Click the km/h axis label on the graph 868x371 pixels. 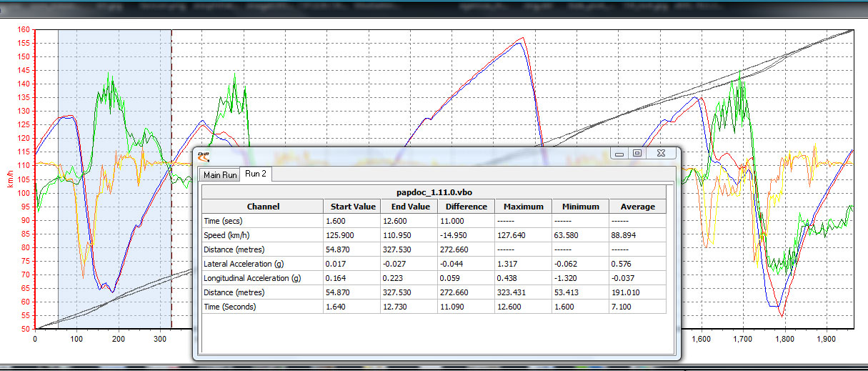tap(11, 179)
